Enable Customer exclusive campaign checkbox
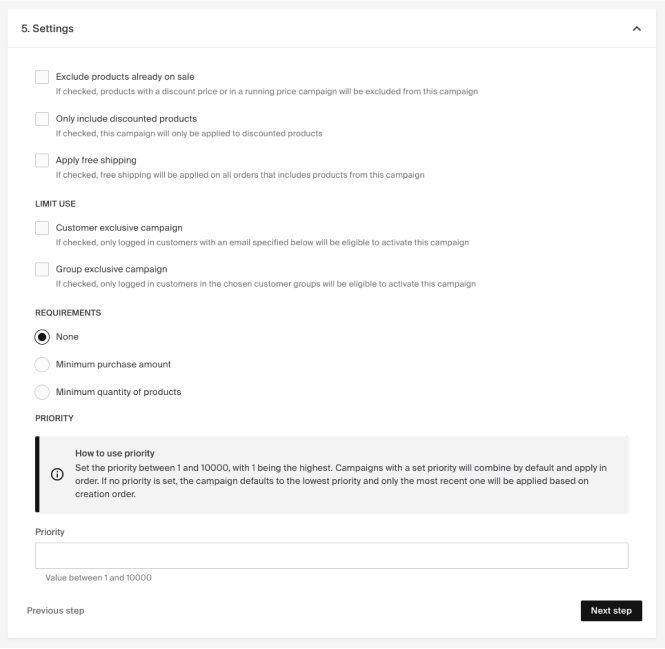The height and width of the screenshot is (649, 665). (x=42, y=228)
